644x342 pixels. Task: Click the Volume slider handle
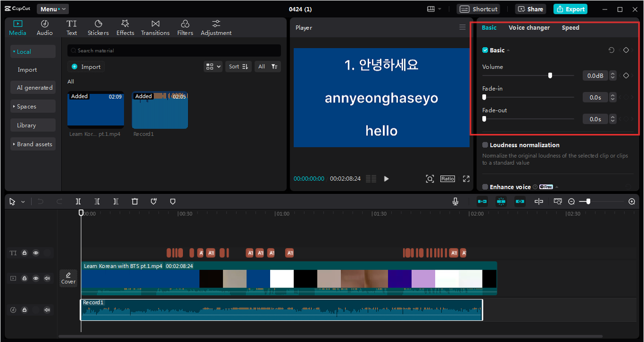pyautogui.click(x=550, y=76)
